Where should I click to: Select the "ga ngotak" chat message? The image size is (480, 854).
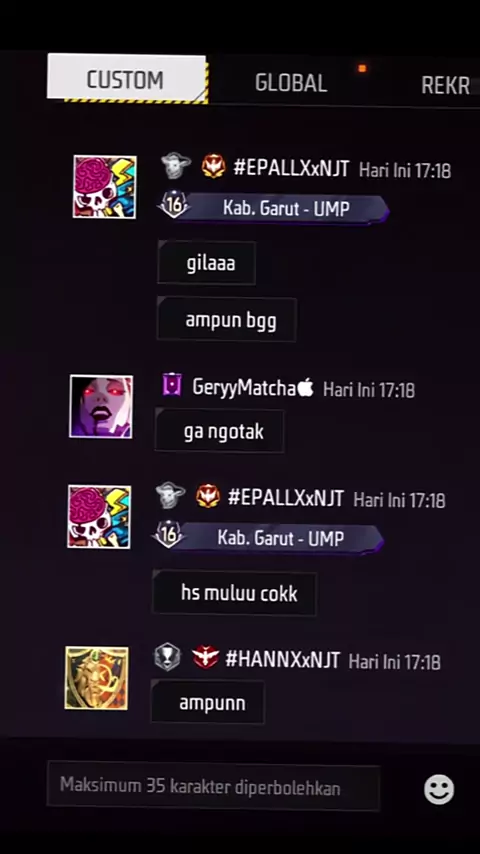pyautogui.click(x=220, y=431)
